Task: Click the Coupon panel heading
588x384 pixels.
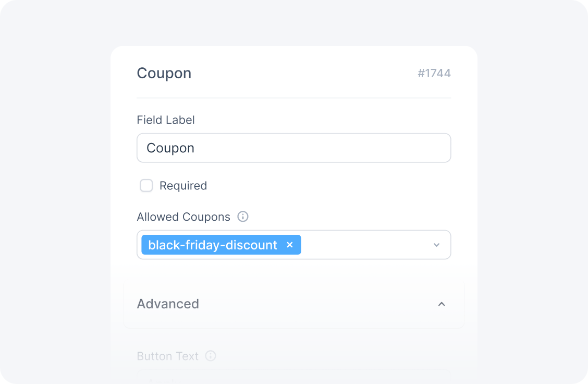Action: point(164,73)
